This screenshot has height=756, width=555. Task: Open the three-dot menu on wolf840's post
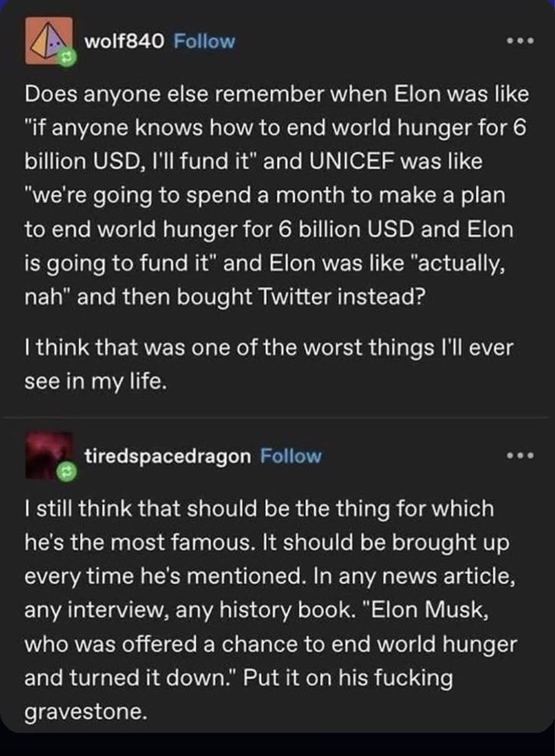point(519,42)
